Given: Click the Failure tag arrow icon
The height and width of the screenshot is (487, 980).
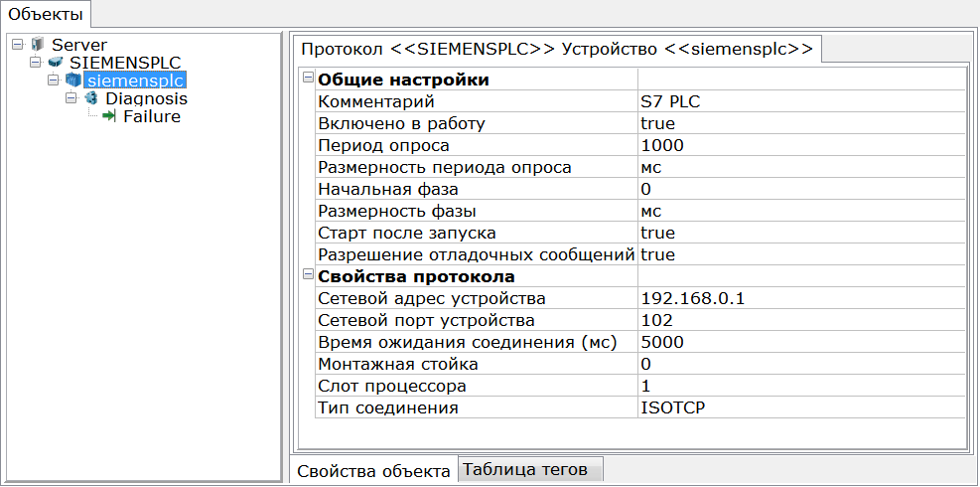Looking at the screenshot, I should click(x=110, y=116).
